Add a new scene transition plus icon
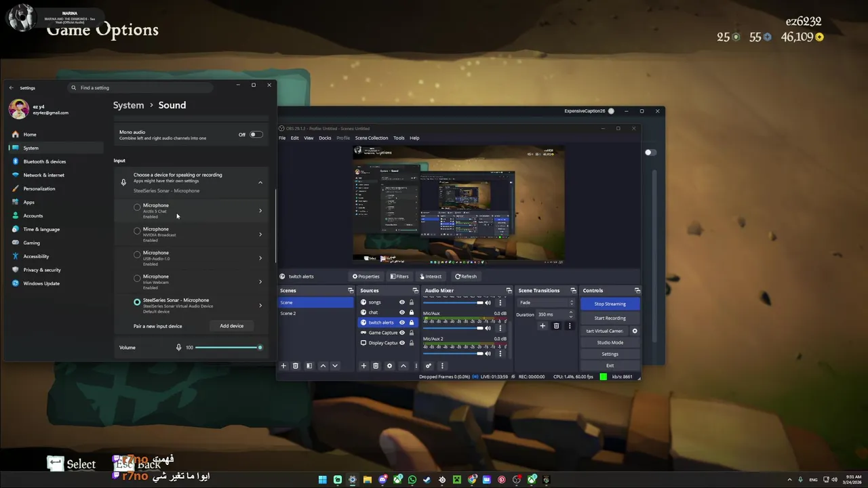 click(x=542, y=326)
